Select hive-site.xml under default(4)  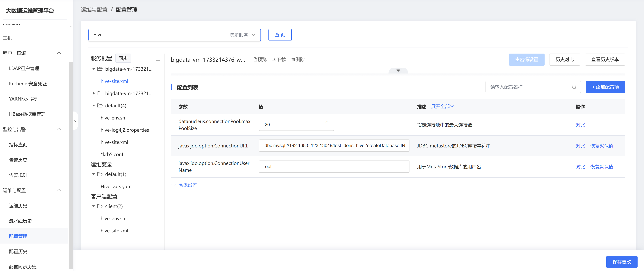(x=114, y=142)
